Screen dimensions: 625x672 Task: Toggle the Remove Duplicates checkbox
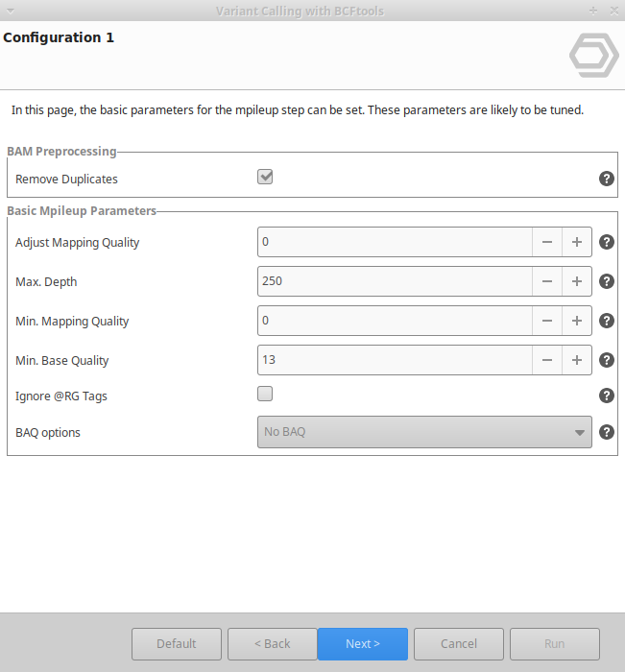pyautogui.click(x=265, y=178)
